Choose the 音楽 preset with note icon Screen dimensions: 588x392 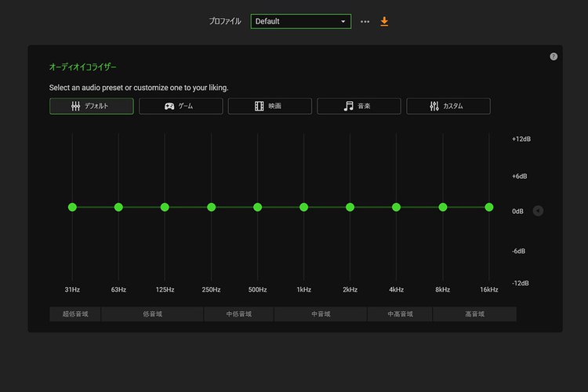pyautogui.click(x=359, y=106)
